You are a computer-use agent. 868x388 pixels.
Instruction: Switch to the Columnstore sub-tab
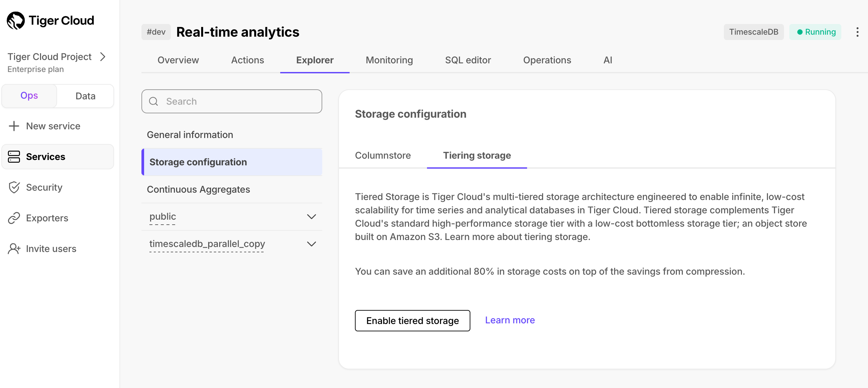click(x=383, y=155)
